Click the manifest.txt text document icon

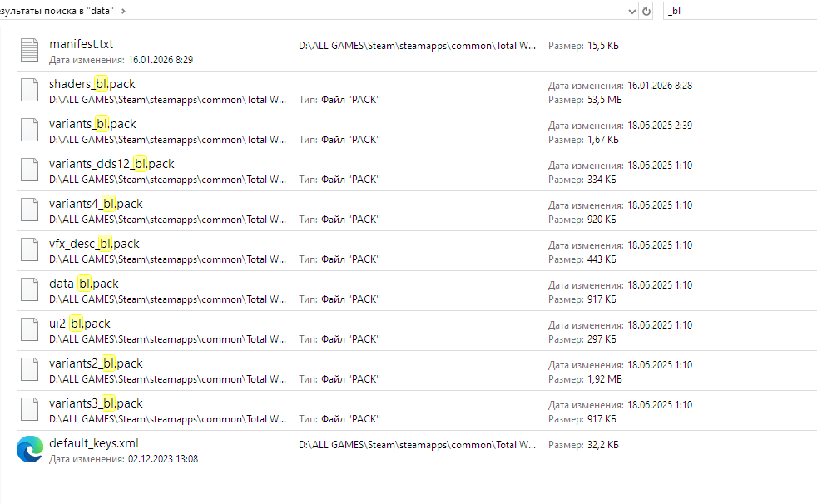click(x=30, y=50)
